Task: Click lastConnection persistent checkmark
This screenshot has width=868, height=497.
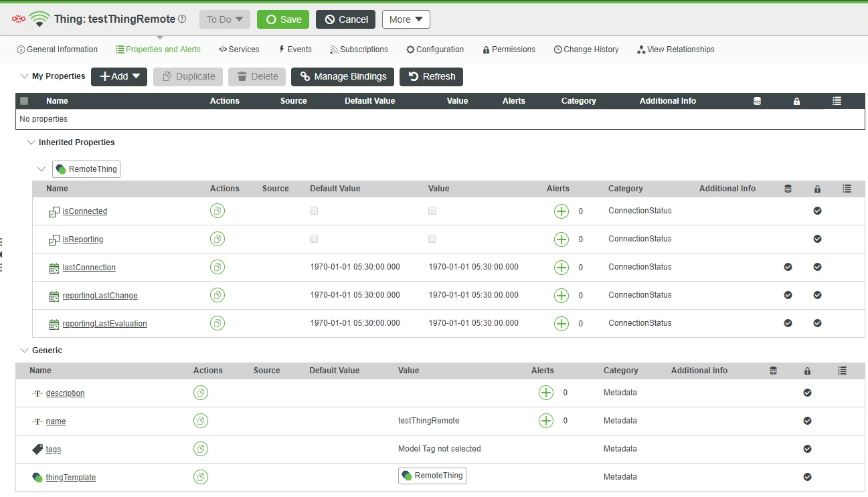Action: [788, 267]
